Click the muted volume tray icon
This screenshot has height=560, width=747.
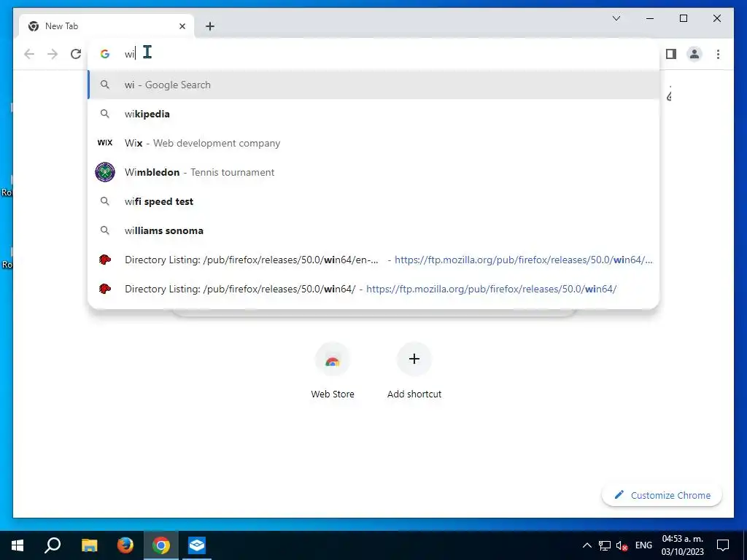tap(622, 545)
